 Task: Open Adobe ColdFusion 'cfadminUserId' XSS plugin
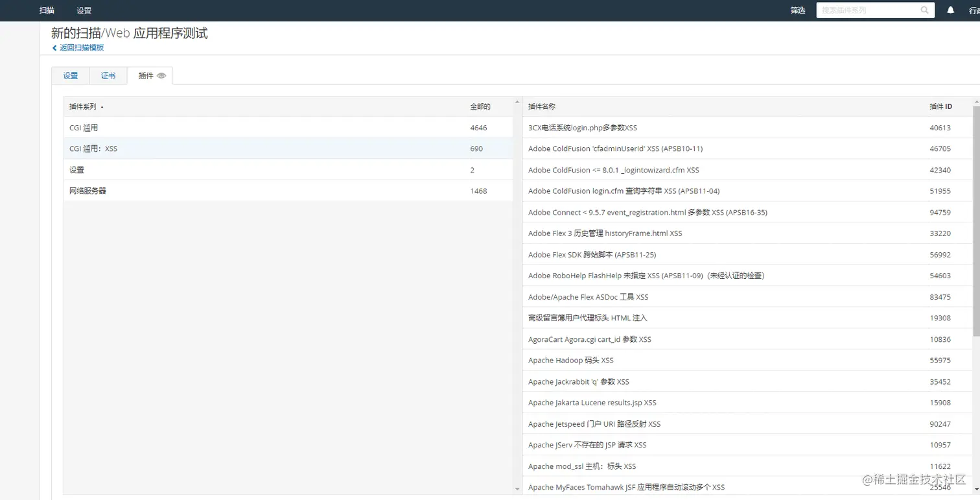(615, 149)
